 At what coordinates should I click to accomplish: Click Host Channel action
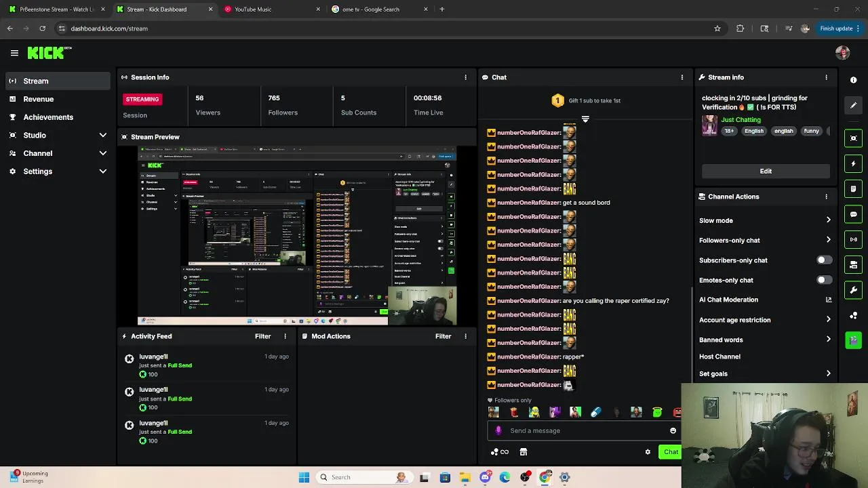[719, 357]
